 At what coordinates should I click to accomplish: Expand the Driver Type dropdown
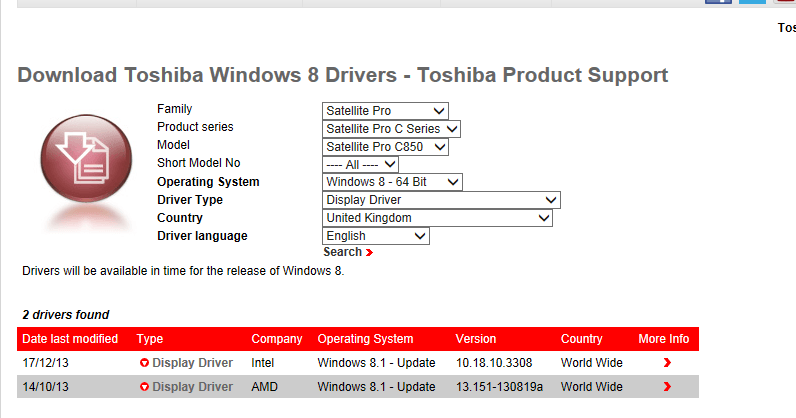[x=440, y=200]
